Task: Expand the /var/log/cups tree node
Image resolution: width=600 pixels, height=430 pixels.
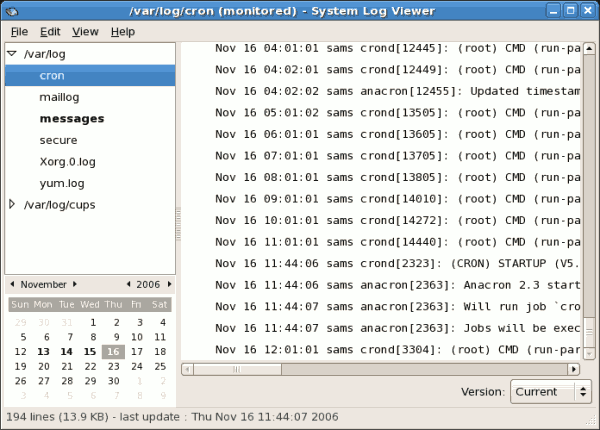Action: pos(11,204)
